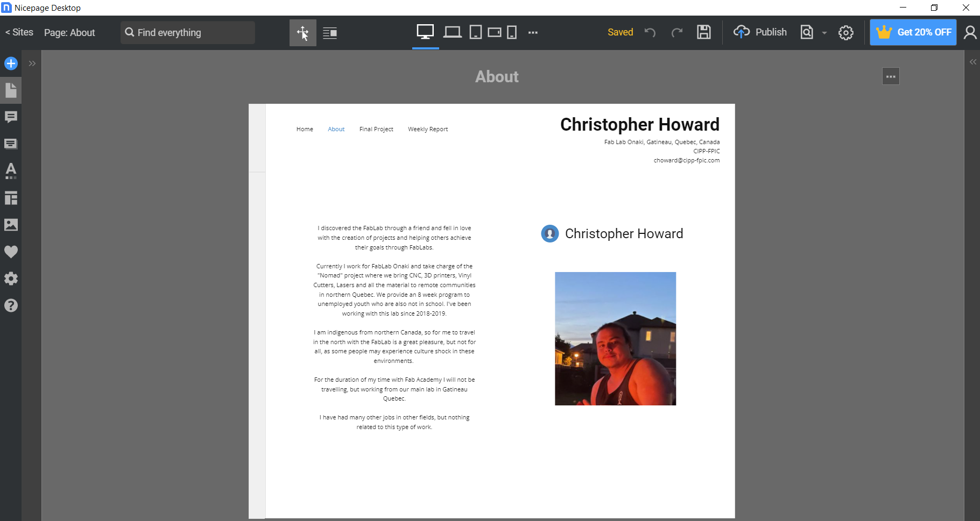This screenshot has height=521, width=980.
Task: Open the Layout templates icon in sidebar
Action: click(x=11, y=198)
